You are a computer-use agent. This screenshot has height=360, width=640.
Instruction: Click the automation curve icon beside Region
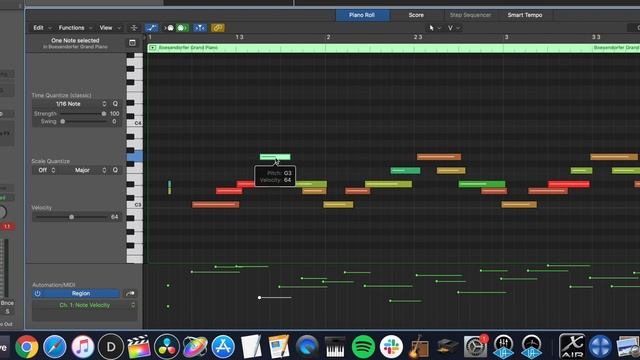click(130, 293)
